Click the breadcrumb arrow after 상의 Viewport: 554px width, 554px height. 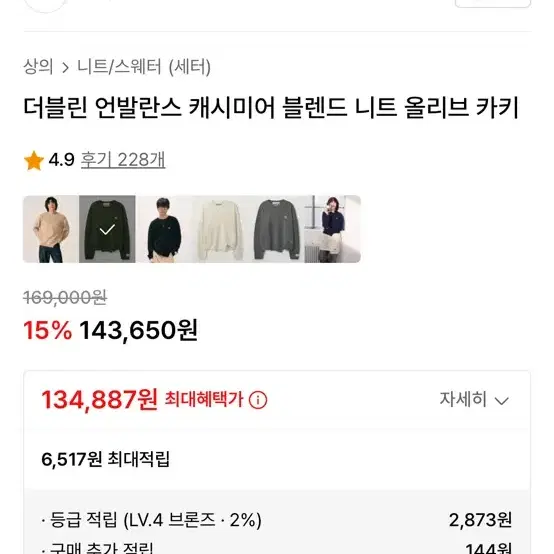tap(65, 67)
